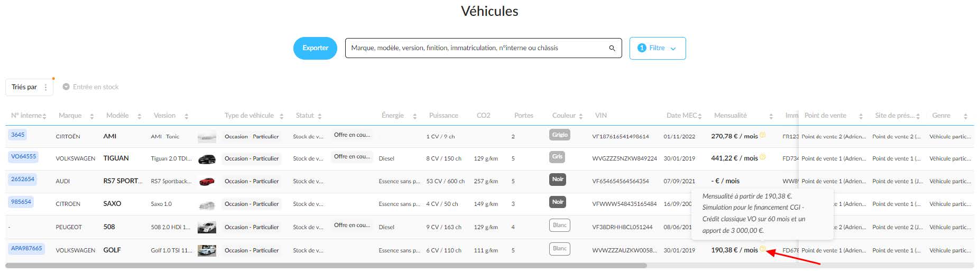
Task: Click Offre en cou... tag in 508 row
Action: tap(352, 225)
